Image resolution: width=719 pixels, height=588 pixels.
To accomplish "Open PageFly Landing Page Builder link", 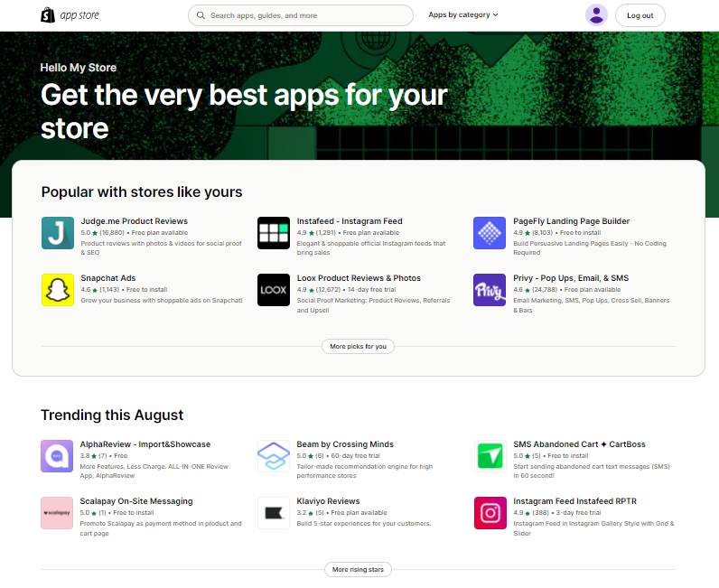I will coord(572,221).
